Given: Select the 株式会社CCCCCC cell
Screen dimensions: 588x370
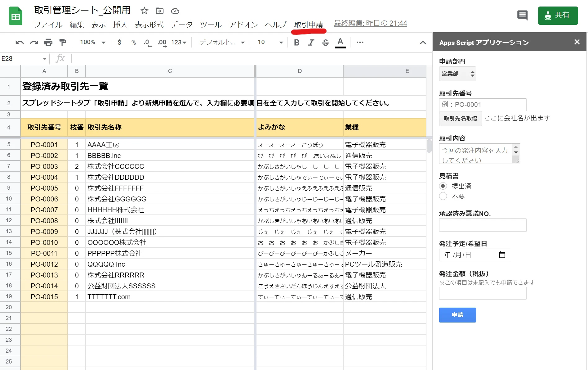Looking at the screenshot, I should point(170,166).
